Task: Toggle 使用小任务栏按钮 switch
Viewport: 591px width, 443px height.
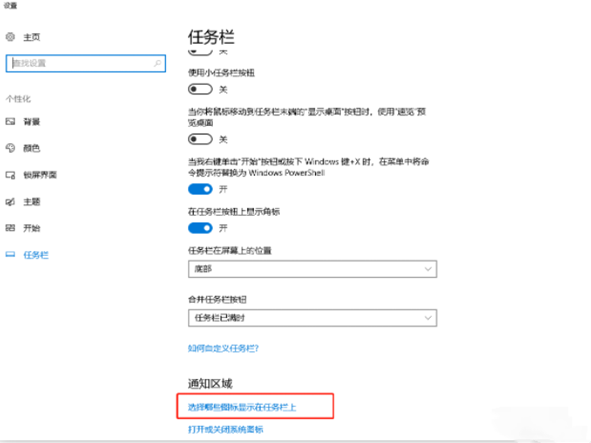Action: click(x=200, y=89)
